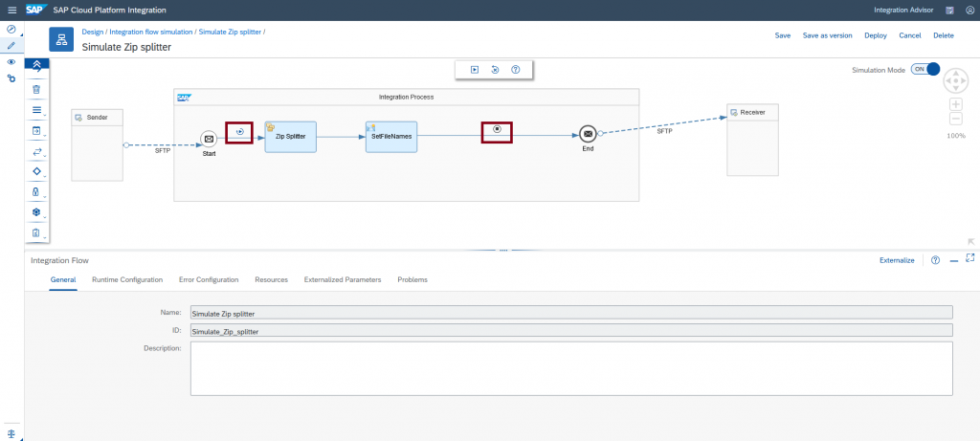
Task: Turn off Simulation Mode switch
Action: coord(925,69)
